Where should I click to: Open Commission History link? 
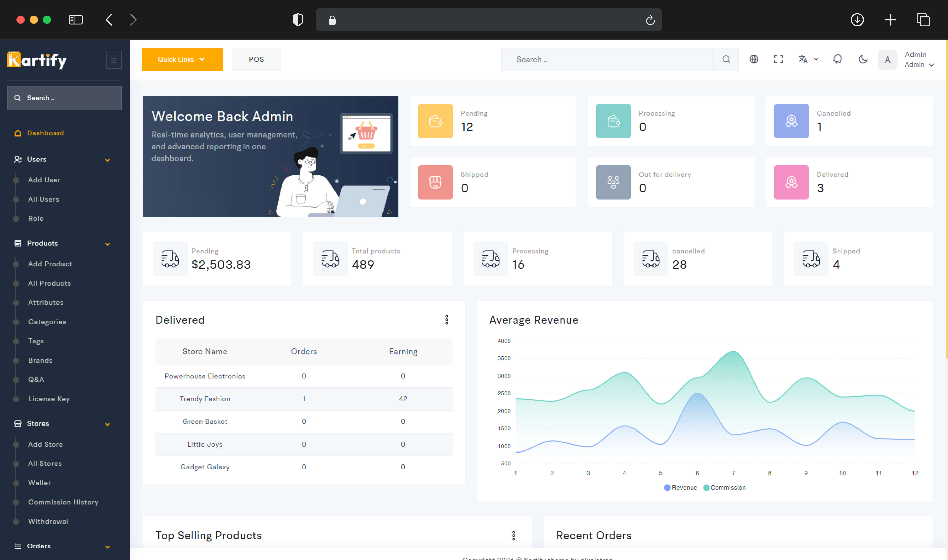63,502
